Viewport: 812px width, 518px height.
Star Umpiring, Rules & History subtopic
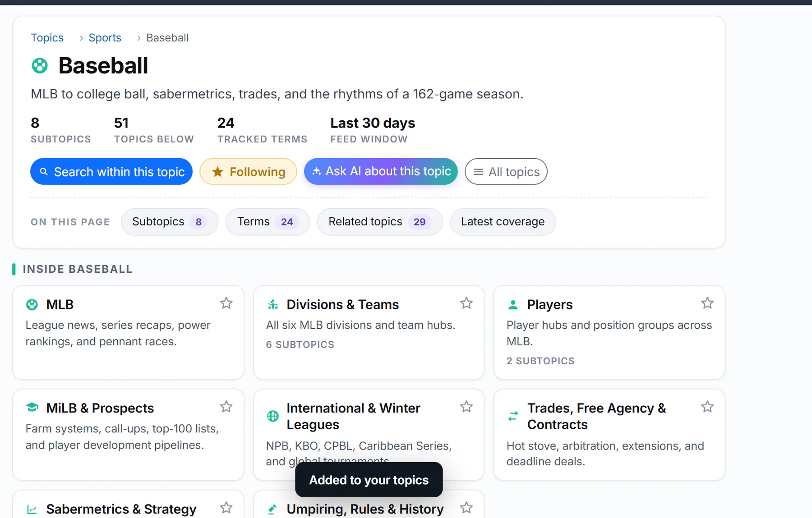tap(466, 508)
